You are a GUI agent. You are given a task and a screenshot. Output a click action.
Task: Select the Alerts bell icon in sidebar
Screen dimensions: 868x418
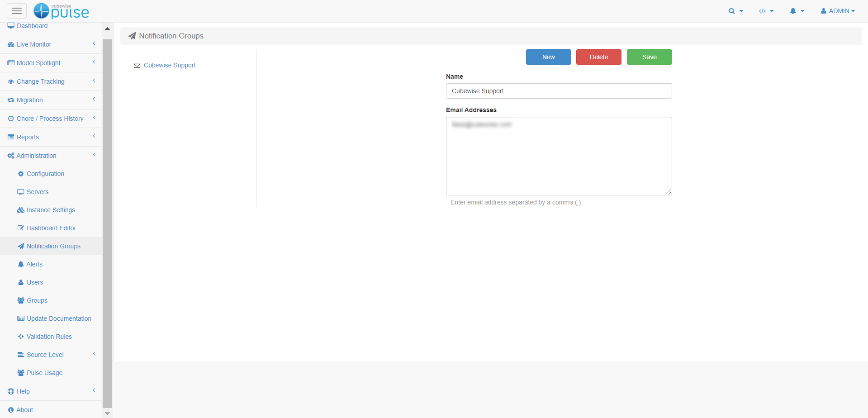(20, 264)
